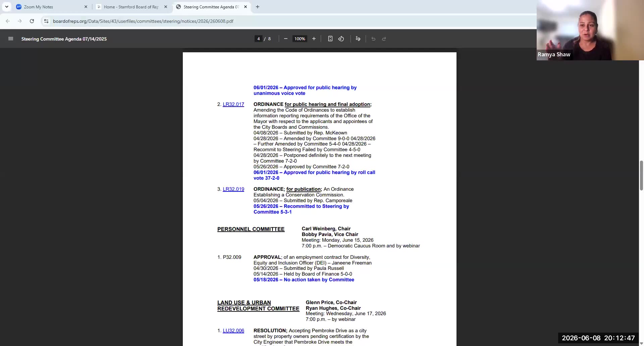This screenshot has height=346, width=644.
Task: Click '04/30/2026 – Submitted by Paula Russell'
Action: (299, 268)
